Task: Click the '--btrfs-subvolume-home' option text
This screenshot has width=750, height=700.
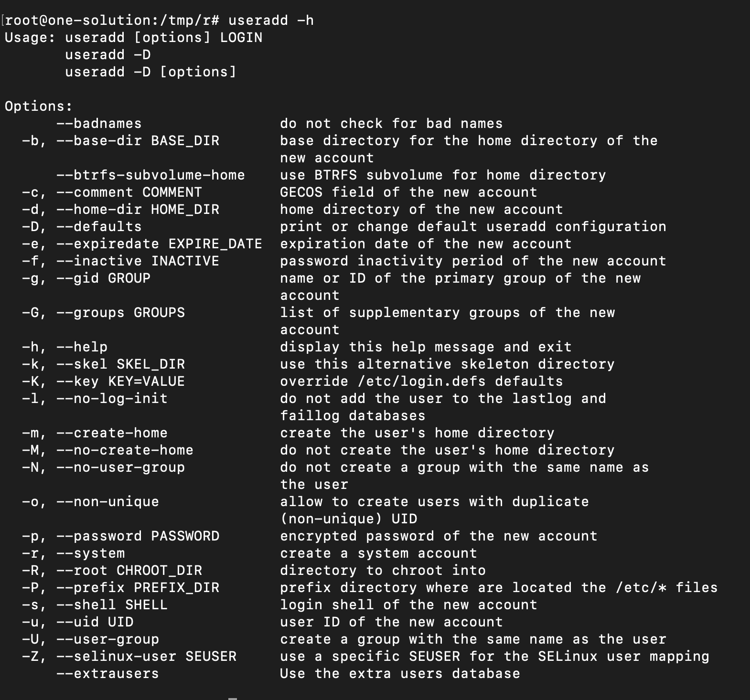Action: click(x=150, y=175)
